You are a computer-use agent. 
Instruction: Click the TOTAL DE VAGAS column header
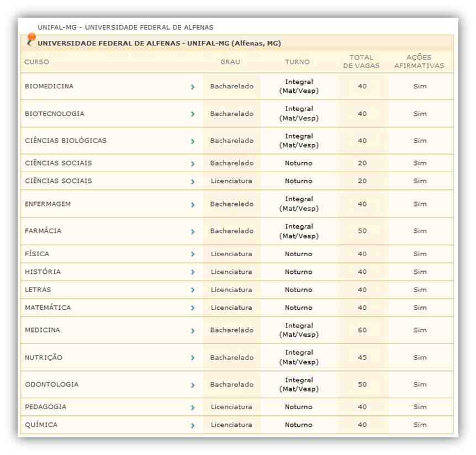point(361,62)
